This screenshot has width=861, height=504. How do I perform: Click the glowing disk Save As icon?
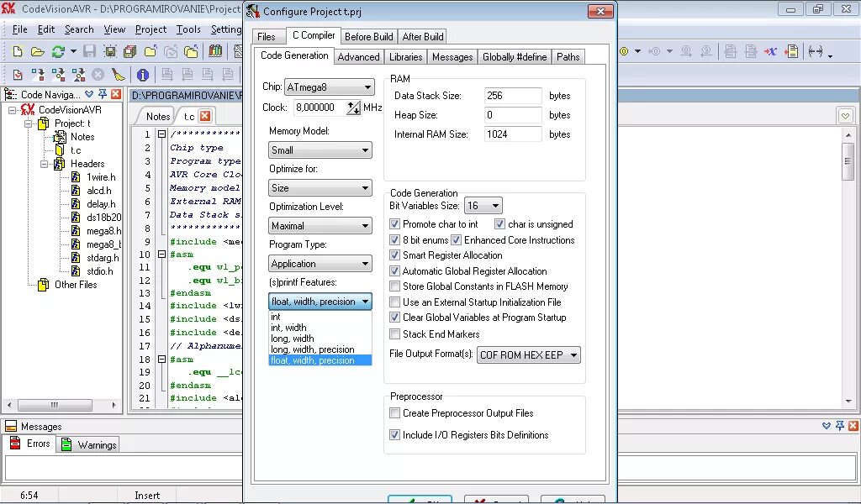[110, 51]
